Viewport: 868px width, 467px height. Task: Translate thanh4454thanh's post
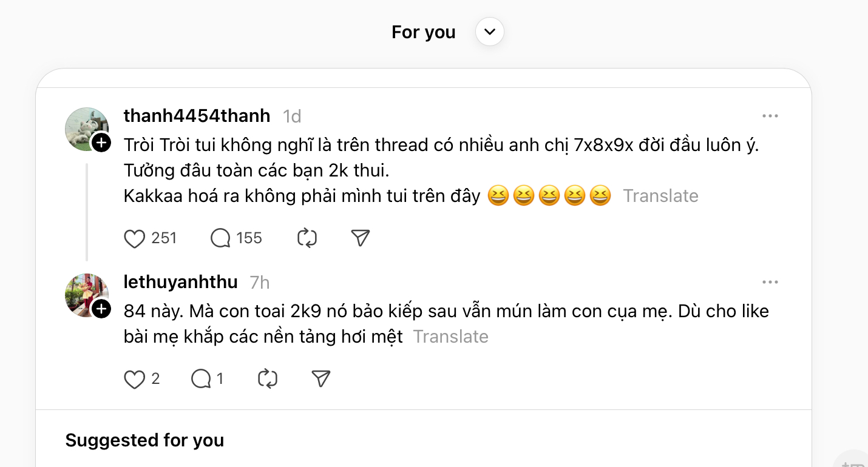pos(660,196)
